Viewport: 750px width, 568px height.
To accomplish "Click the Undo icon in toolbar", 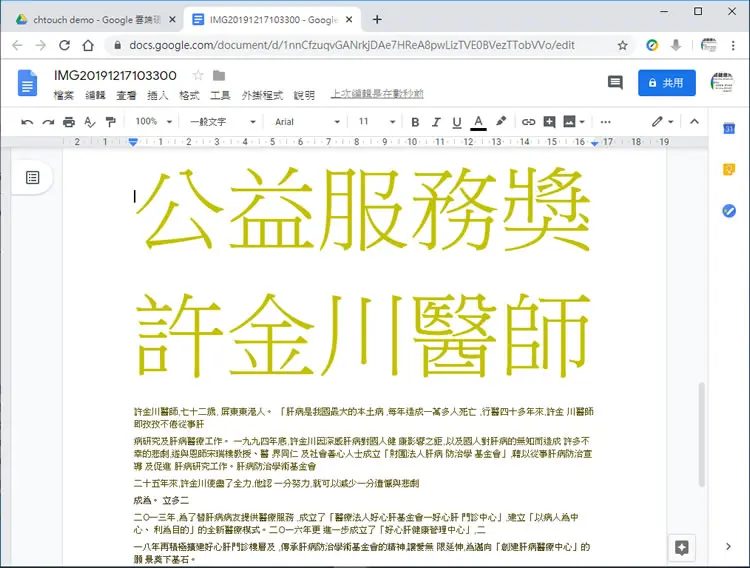I will (x=27, y=122).
